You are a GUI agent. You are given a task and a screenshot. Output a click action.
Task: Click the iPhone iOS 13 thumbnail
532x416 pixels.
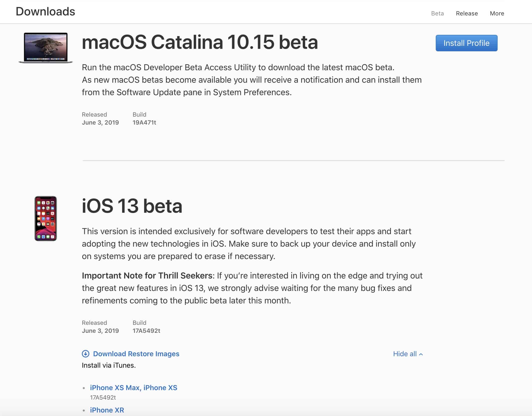46,218
